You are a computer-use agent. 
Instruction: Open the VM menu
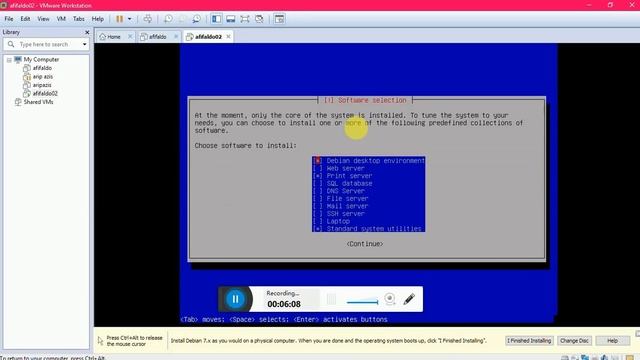tap(61, 19)
